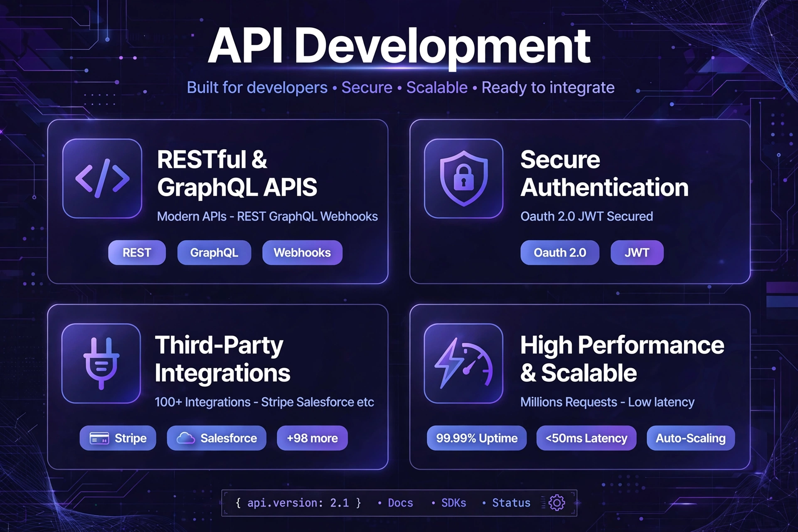Click the api.version: 2.1 text
Image resolution: width=798 pixels, height=532 pixels.
click(298, 503)
